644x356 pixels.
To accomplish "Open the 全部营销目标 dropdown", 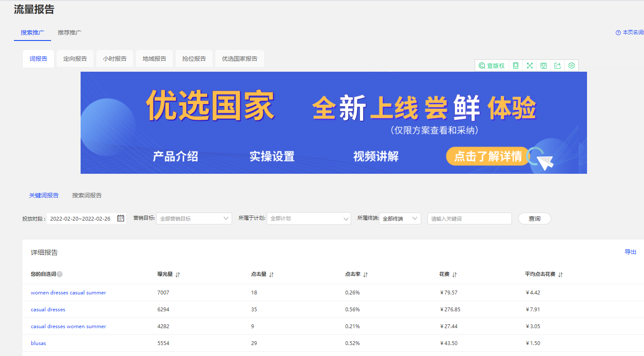I will [x=194, y=218].
